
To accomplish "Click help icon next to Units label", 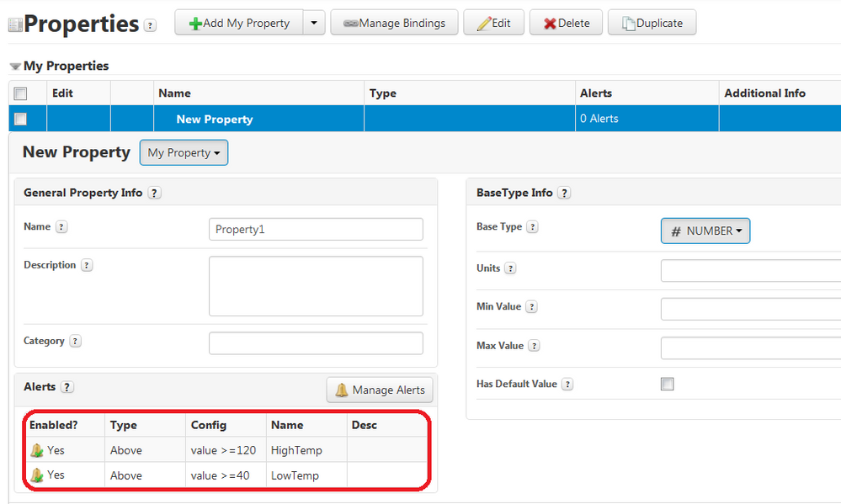I will click(511, 268).
